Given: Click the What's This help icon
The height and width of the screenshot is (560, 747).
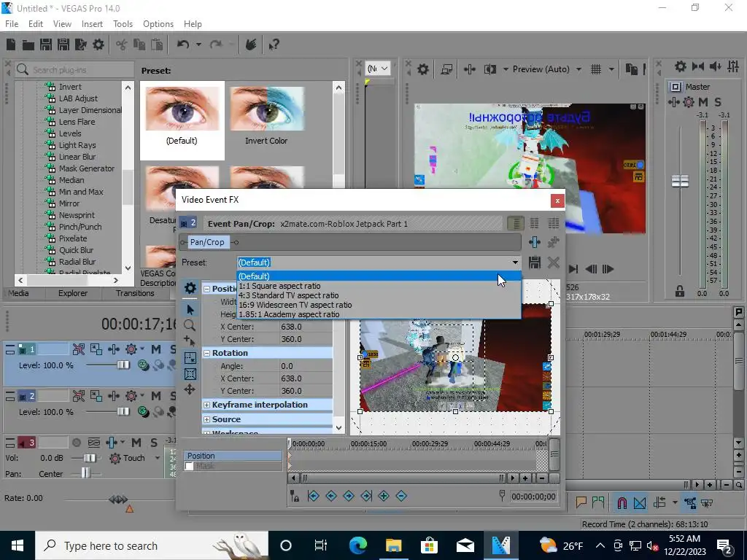Looking at the screenshot, I should tap(274, 44).
